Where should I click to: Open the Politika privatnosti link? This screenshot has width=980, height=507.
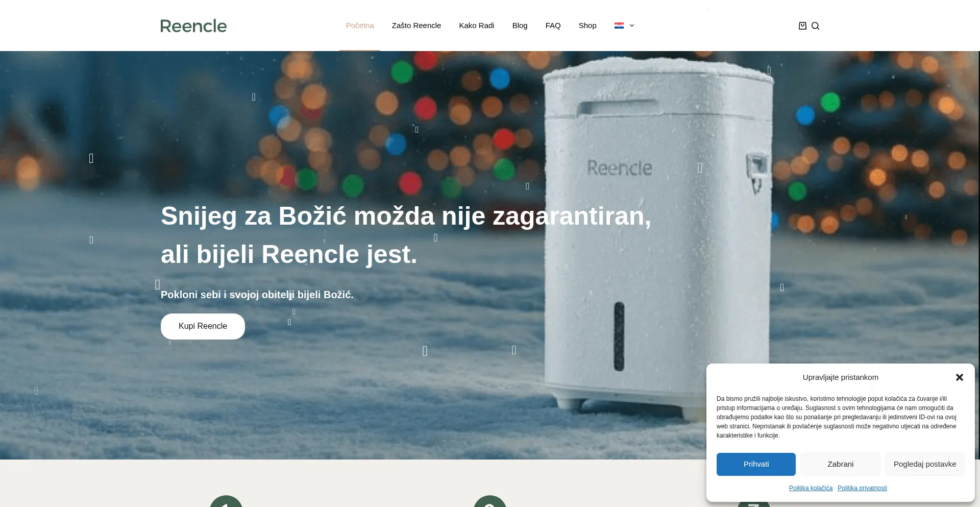(862, 488)
